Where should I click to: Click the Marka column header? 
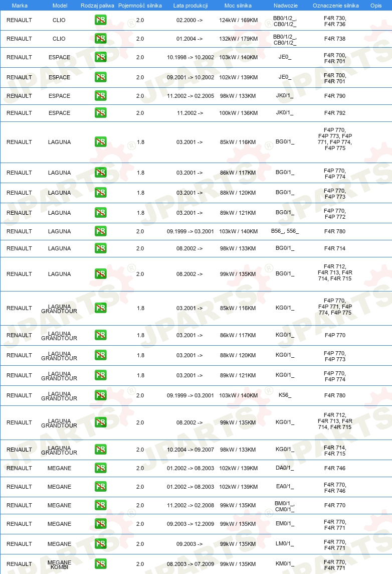coord(20,6)
